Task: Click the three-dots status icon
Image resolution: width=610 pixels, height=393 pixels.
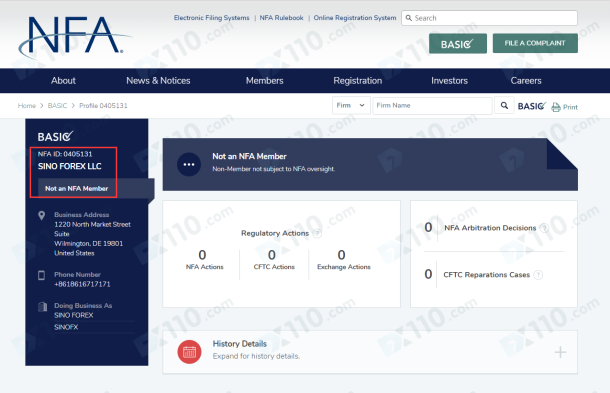Action: click(x=189, y=164)
